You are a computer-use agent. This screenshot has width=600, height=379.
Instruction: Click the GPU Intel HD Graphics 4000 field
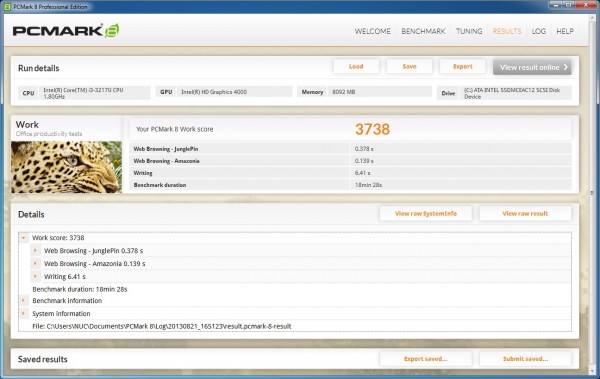[224, 92]
